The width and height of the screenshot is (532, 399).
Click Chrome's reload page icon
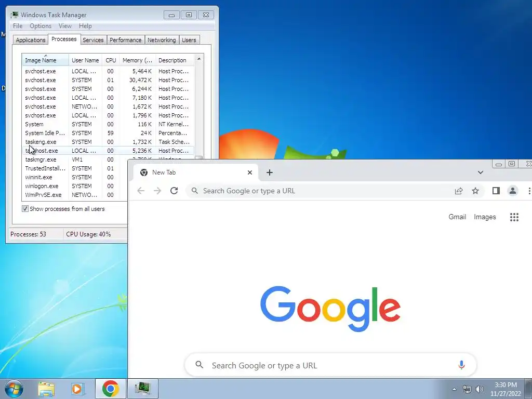[174, 191]
